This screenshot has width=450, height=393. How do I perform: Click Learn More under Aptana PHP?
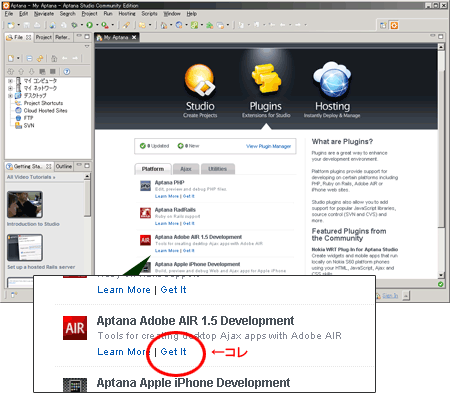(167, 196)
